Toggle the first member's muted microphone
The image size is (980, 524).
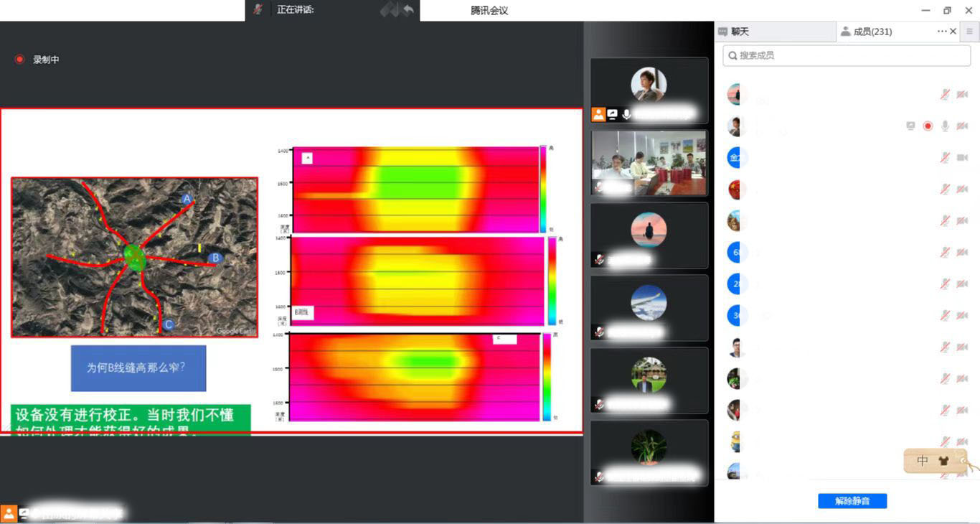point(945,95)
